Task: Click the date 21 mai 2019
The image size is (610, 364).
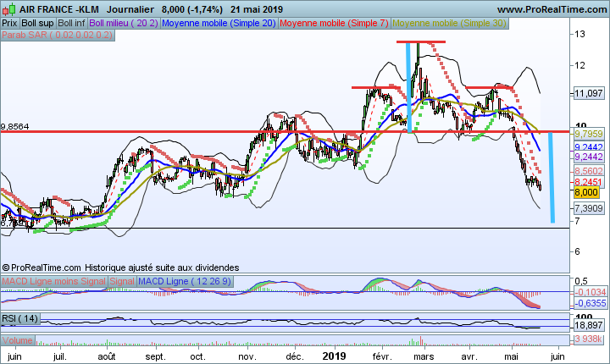Action: (257, 9)
